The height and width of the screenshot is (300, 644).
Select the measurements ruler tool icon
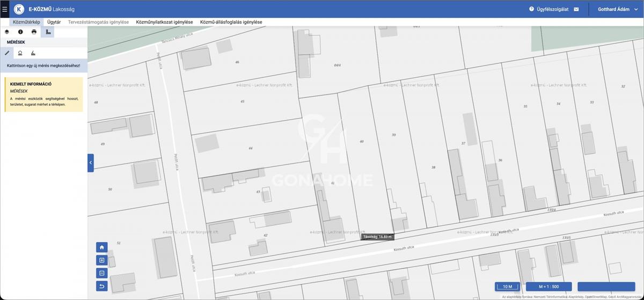(48, 32)
